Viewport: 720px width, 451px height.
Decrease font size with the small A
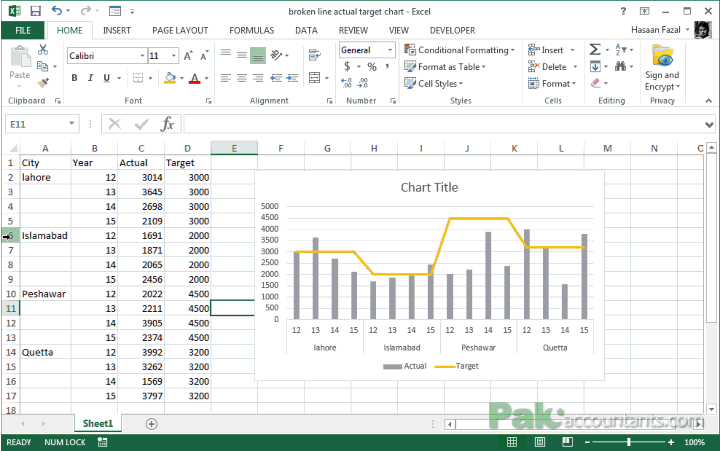point(204,56)
